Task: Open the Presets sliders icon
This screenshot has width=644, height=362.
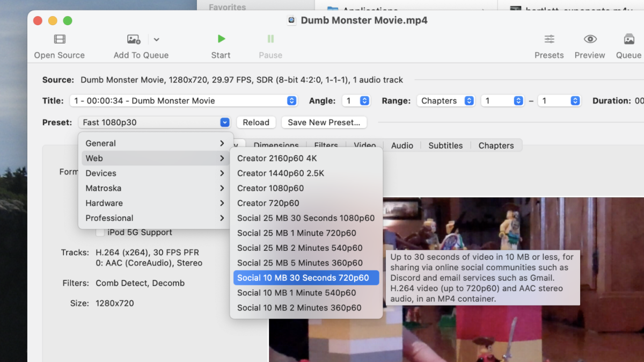Action: (549, 39)
